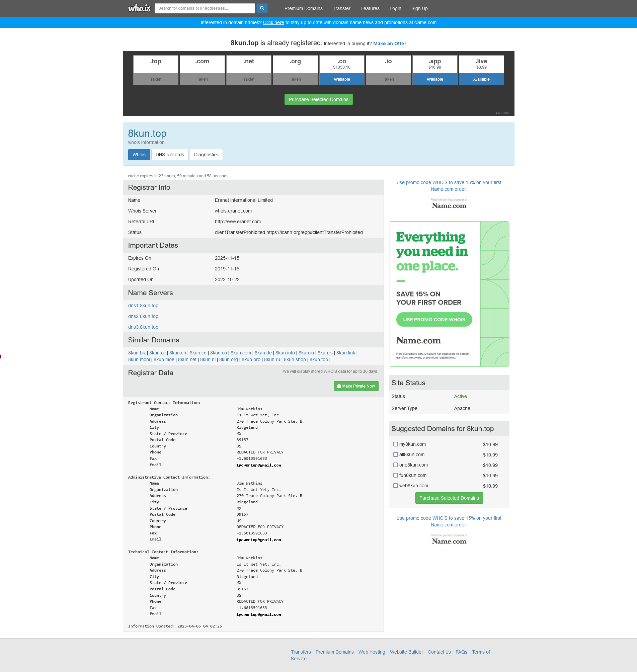Click the 'Eranet International Limited' registrar name
Viewport: 637px width, 672px height.
[243, 200]
